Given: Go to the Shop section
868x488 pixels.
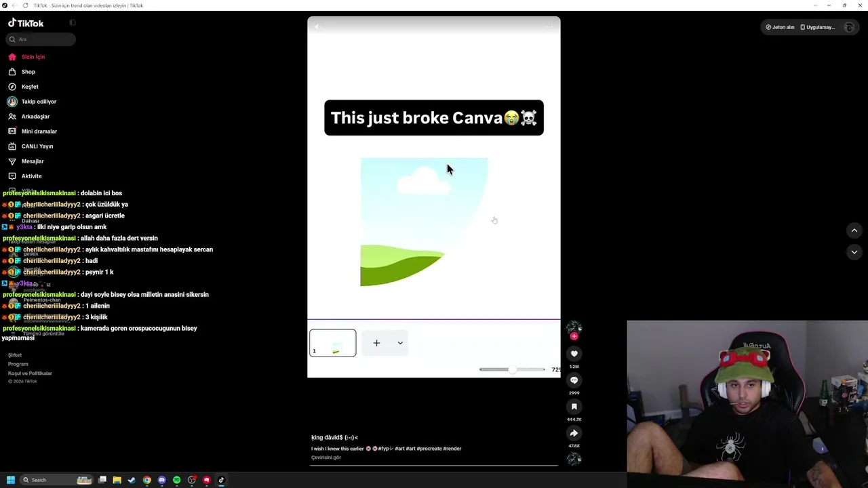Looking at the screenshot, I should [22, 72].
